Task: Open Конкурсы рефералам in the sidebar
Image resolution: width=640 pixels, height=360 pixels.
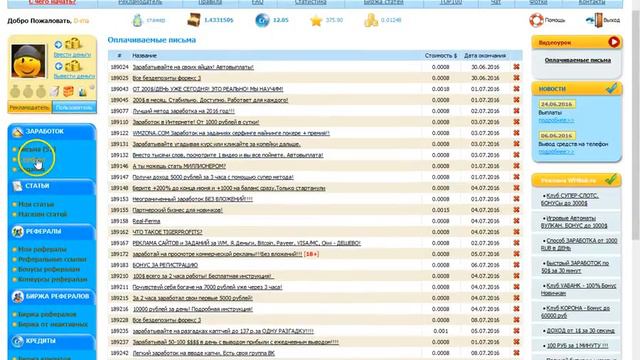Action: [53, 280]
